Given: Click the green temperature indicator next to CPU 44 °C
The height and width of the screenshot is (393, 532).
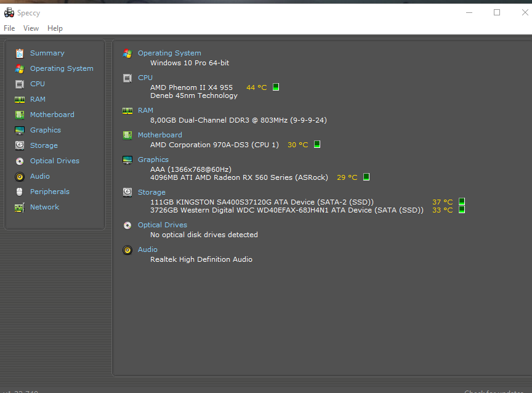Looking at the screenshot, I should click(276, 87).
